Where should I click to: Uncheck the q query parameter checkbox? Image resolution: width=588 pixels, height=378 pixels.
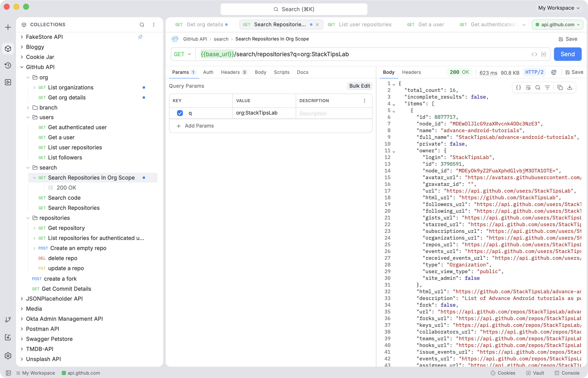click(180, 113)
